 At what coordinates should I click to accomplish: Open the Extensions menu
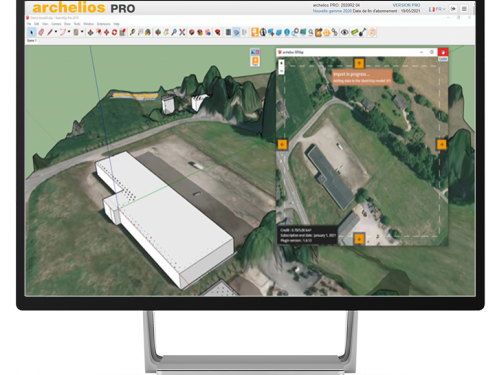(103, 24)
